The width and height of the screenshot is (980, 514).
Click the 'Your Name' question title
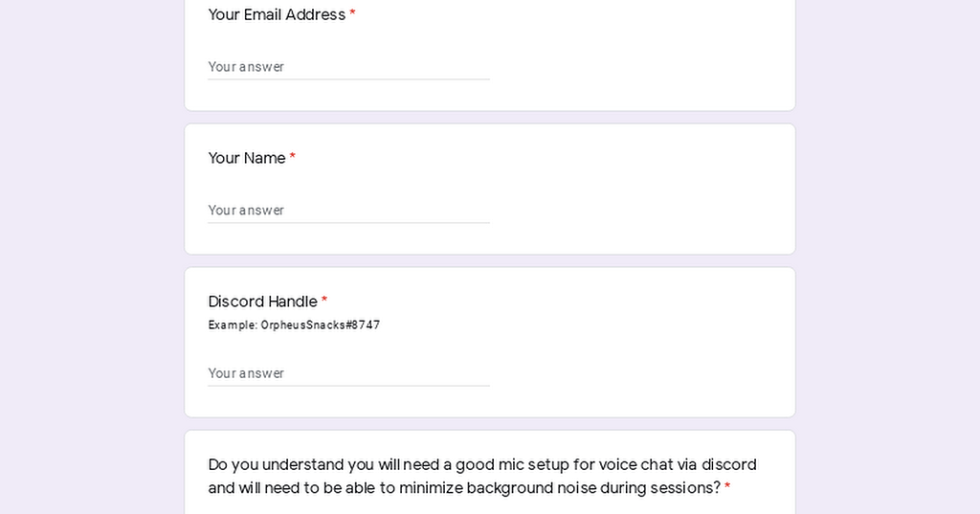pyautogui.click(x=247, y=159)
